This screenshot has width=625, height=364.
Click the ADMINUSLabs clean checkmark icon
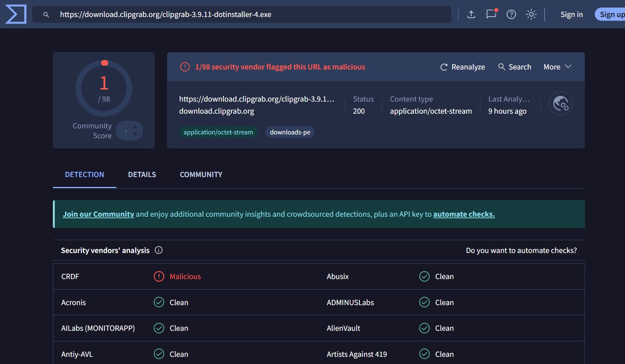click(x=424, y=302)
